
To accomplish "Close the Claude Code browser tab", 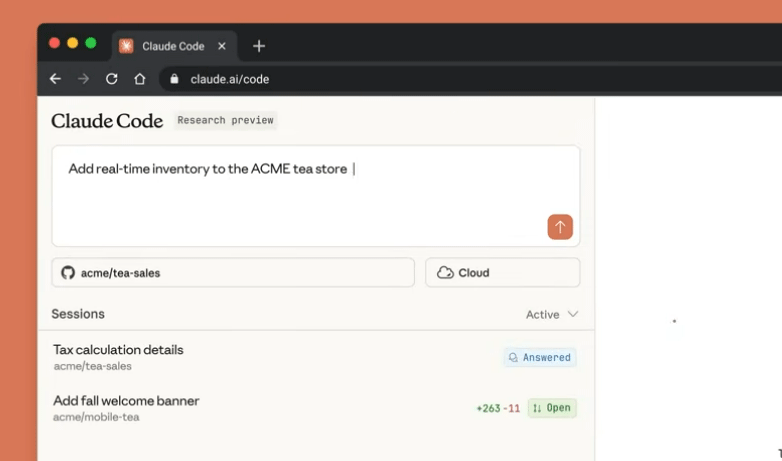I will pos(222,46).
